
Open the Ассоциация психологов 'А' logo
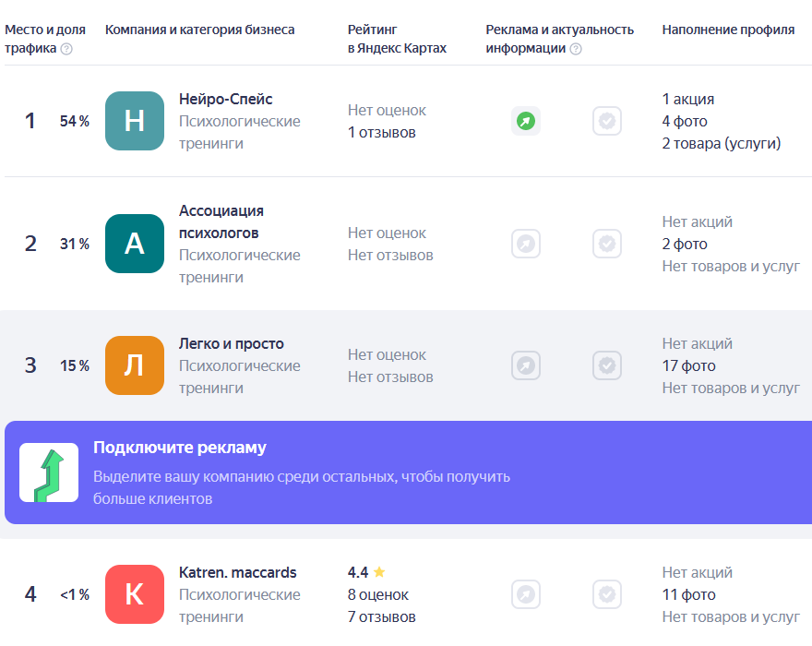(135, 244)
